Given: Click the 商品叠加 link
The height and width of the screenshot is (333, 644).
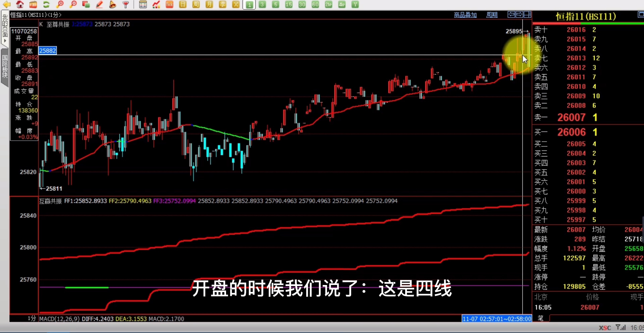Looking at the screenshot, I should (465, 15).
